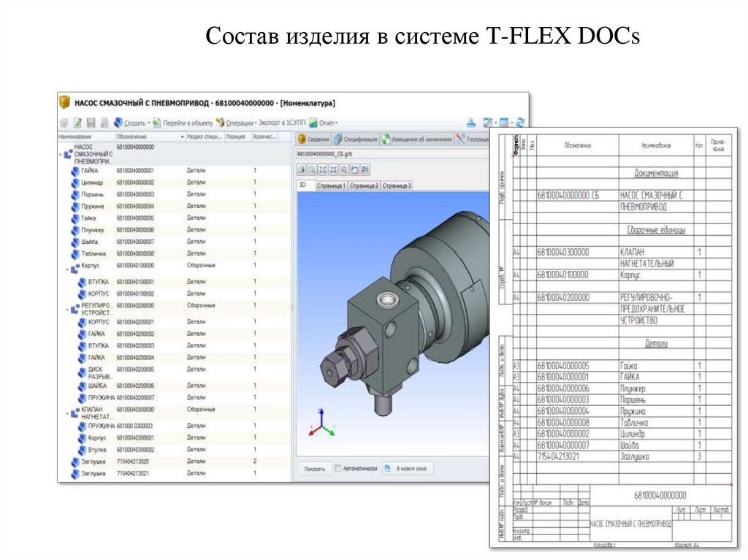The height and width of the screenshot is (560, 748).
Task: Click 68100040300000 in the specification sheet
Action: pyautogui.click(x=563, y=252)
